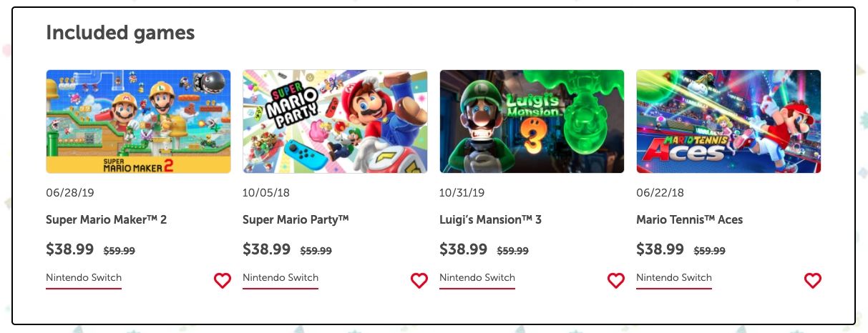This screenshot has height=333, width=868.
Task: Click Nintendo Switch tag under Super Mario Maker 2
Action: 84,278
